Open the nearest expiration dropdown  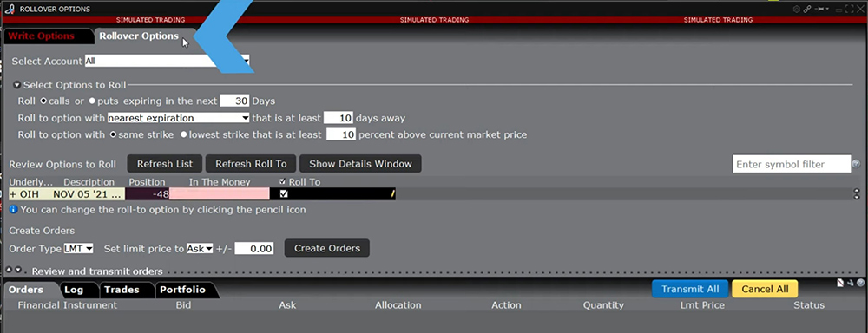pos(178,118)
